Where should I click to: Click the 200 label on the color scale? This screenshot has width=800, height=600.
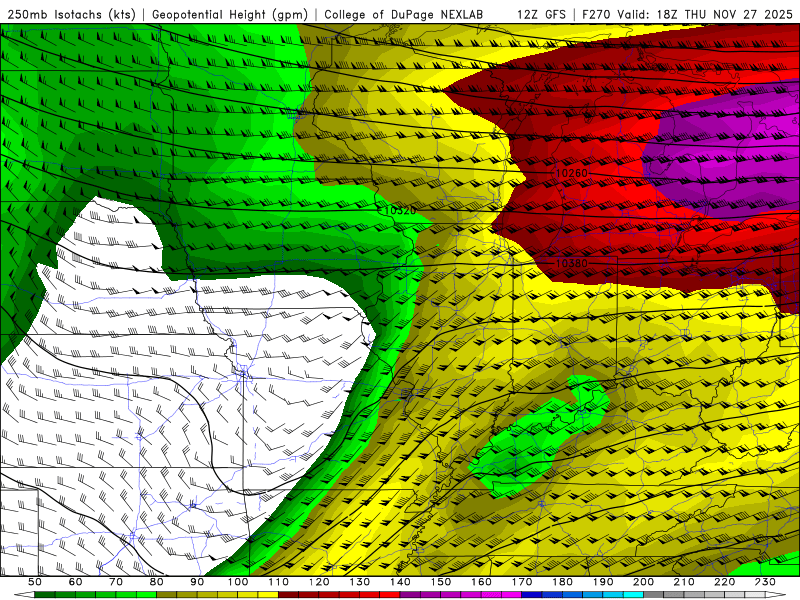pyautogui.click(x=643, y=582)
